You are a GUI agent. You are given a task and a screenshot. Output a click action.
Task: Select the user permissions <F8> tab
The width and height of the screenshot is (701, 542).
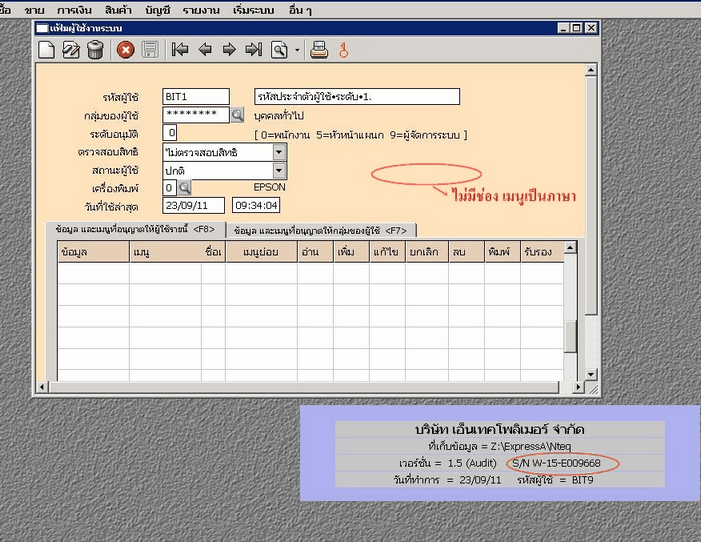[x=135, y=230]
